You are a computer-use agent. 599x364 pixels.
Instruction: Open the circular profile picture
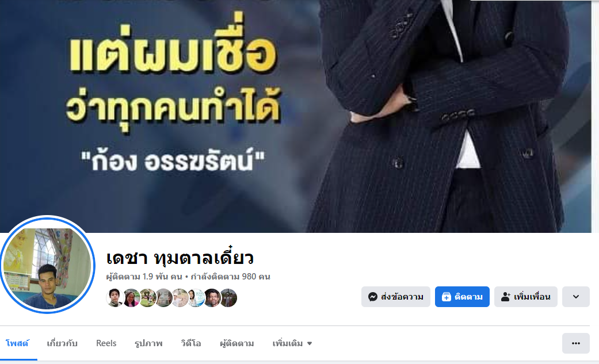(47, 265)
